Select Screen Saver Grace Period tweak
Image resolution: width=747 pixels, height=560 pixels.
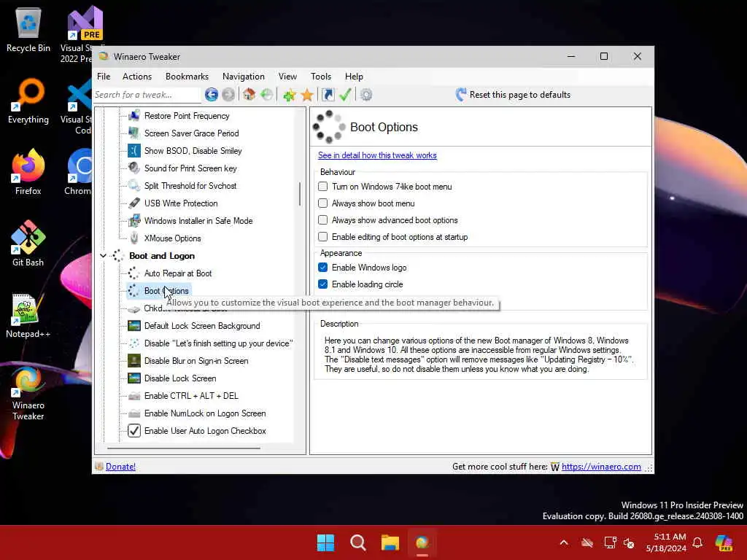pyautogui.click(x=192, y=133)
